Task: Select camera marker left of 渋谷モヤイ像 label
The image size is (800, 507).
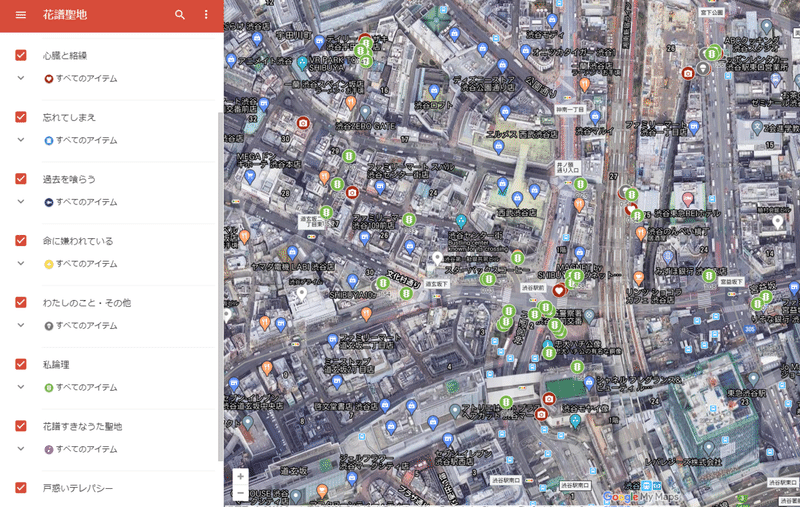Action: point(541,414)
